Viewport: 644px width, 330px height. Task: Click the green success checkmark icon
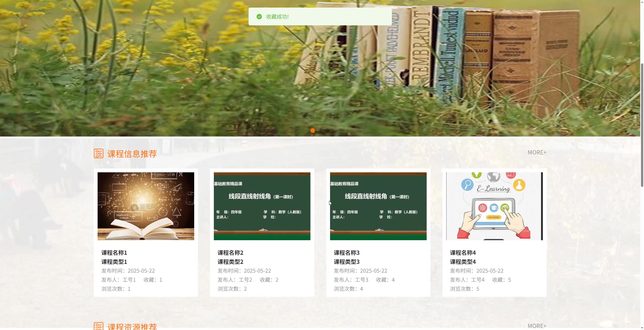point(259,17)
